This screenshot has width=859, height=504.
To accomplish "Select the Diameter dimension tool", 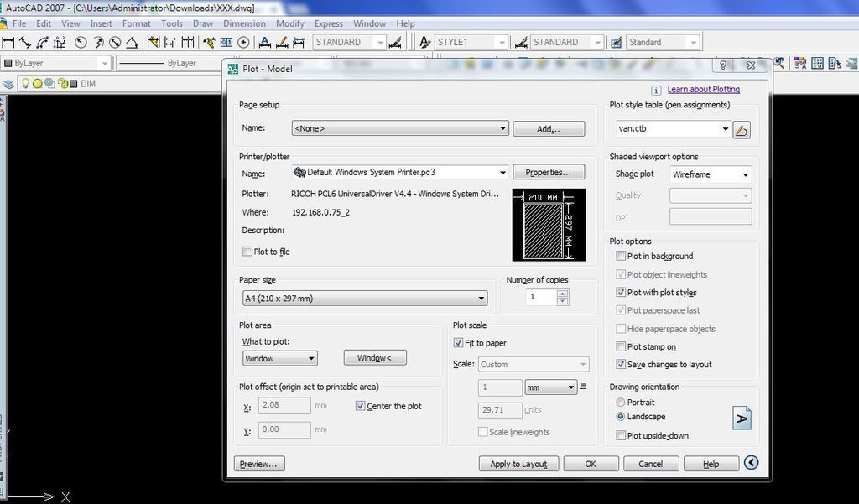I will click(x=115, y=42).
